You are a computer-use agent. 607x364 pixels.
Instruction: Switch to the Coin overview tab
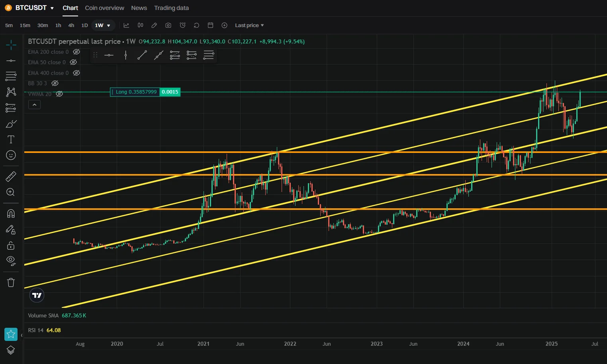pyautogui.click(x=104, y=8)
